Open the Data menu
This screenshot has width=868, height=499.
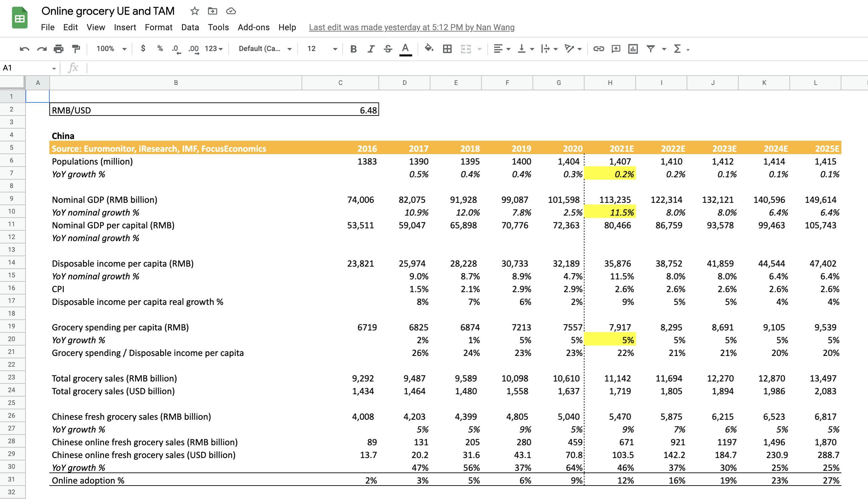click(190, 28)
